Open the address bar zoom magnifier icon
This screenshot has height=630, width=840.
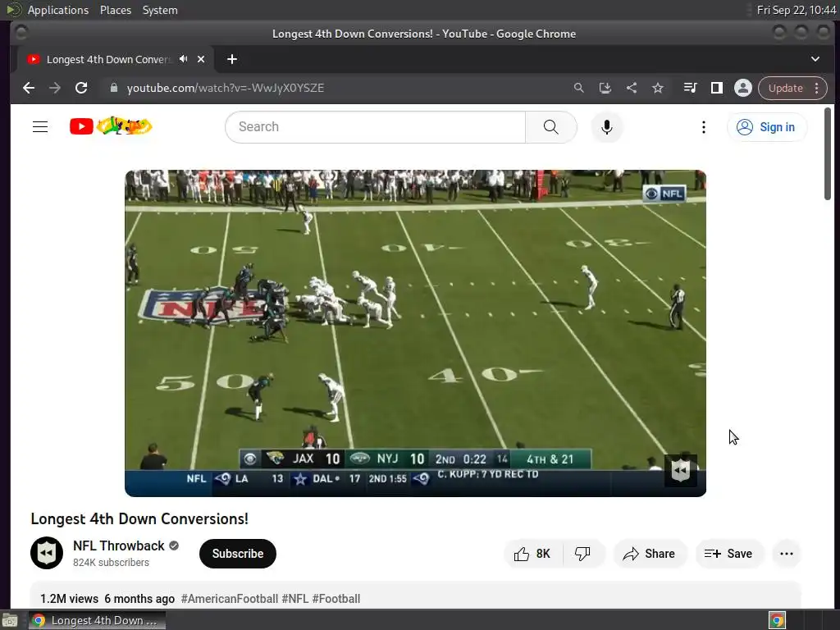578,88
